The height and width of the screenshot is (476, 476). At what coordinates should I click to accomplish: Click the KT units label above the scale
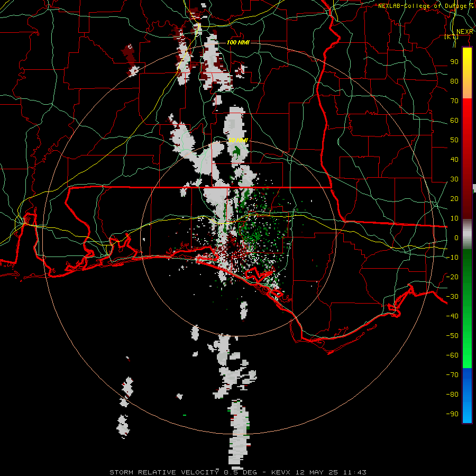451,36
